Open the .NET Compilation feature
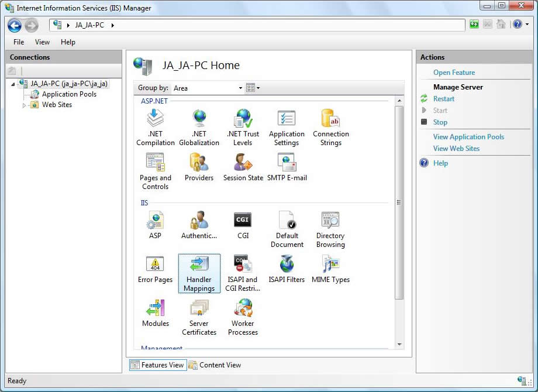The height and width of the screenshot is (392, 538). pos(156,128)
